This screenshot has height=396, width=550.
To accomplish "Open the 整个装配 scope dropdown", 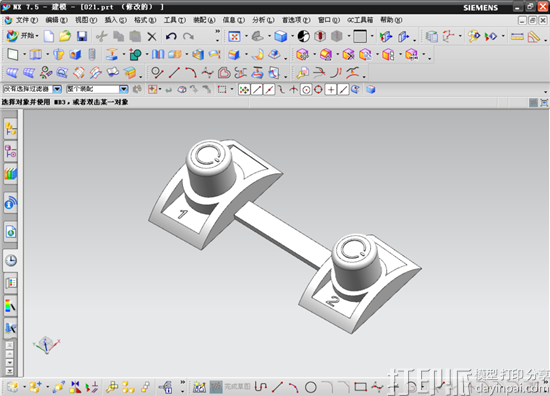I will click(123, 89).
